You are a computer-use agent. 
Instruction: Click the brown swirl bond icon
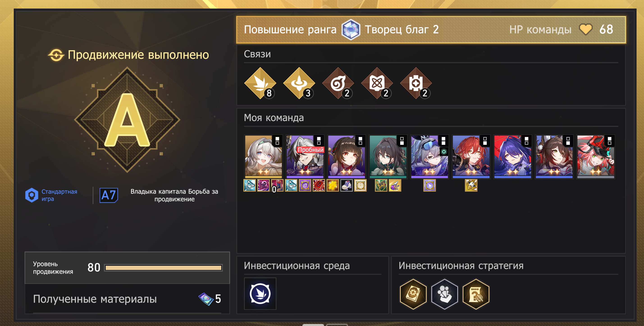338,83
